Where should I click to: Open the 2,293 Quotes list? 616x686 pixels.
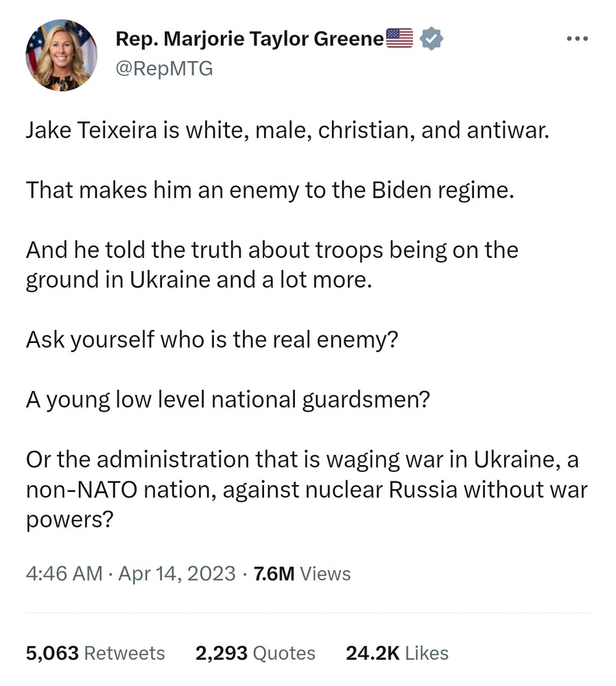click(x=255, y=652)
